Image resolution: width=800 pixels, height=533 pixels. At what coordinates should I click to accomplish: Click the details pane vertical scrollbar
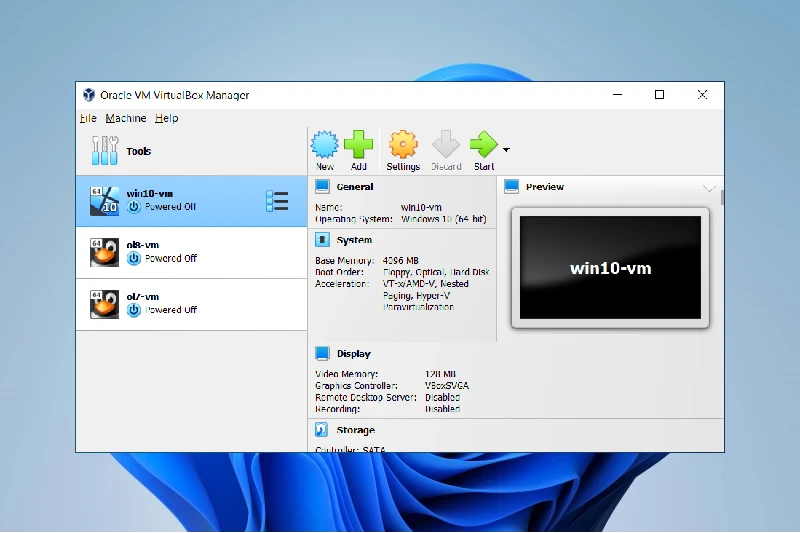[722, 198]
